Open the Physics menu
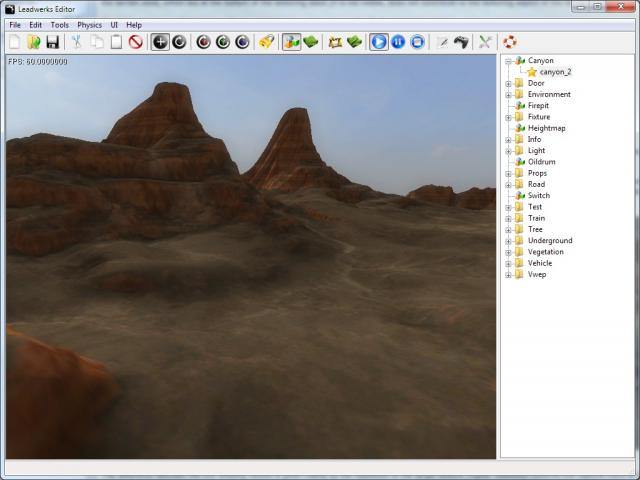This screenshot has width=640, height=480. pyautogui.click(x=89, y=25)
